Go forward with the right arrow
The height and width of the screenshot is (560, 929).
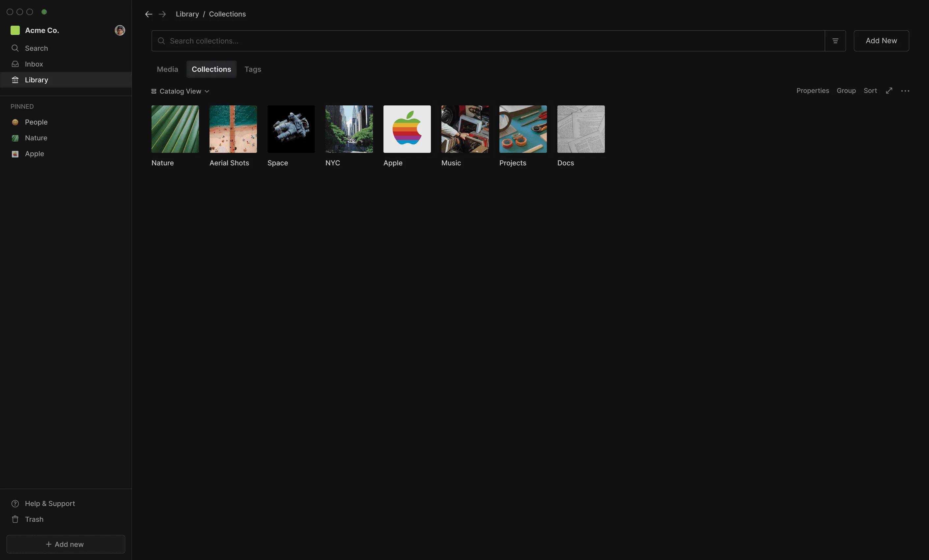pos(162,14)
